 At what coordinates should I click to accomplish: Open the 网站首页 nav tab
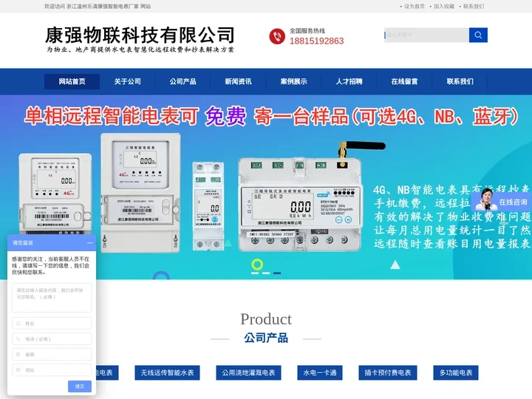[x=72, y=81]
